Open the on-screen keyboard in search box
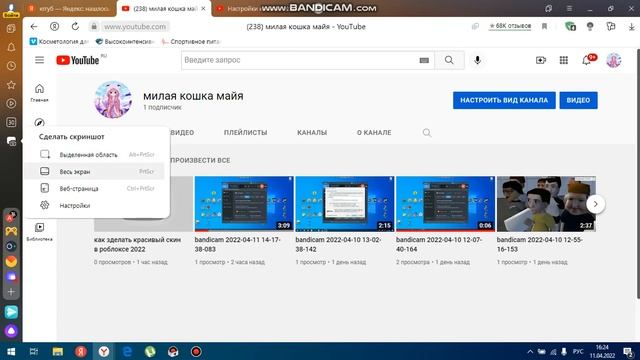Screen dimensions: 640x360 (x=424, y=60)
